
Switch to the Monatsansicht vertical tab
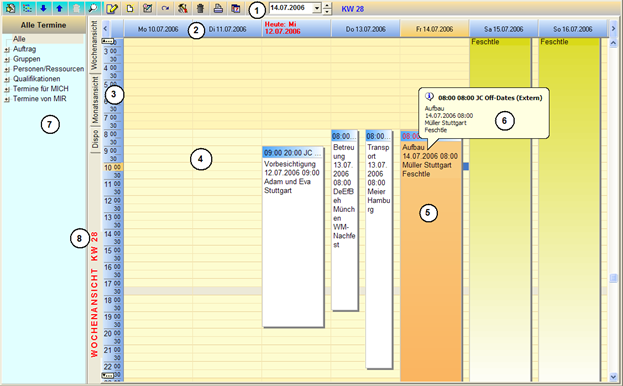(x=95, y=100)
